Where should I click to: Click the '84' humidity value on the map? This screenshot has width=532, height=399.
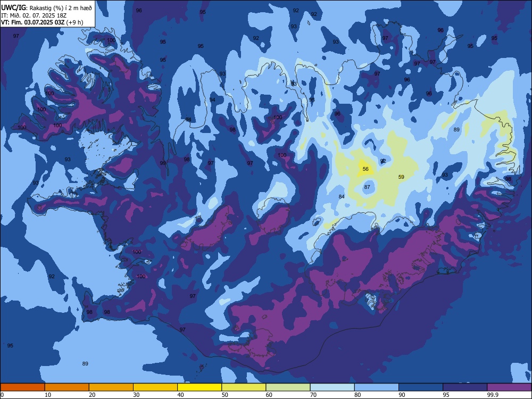tap(342, 196)
